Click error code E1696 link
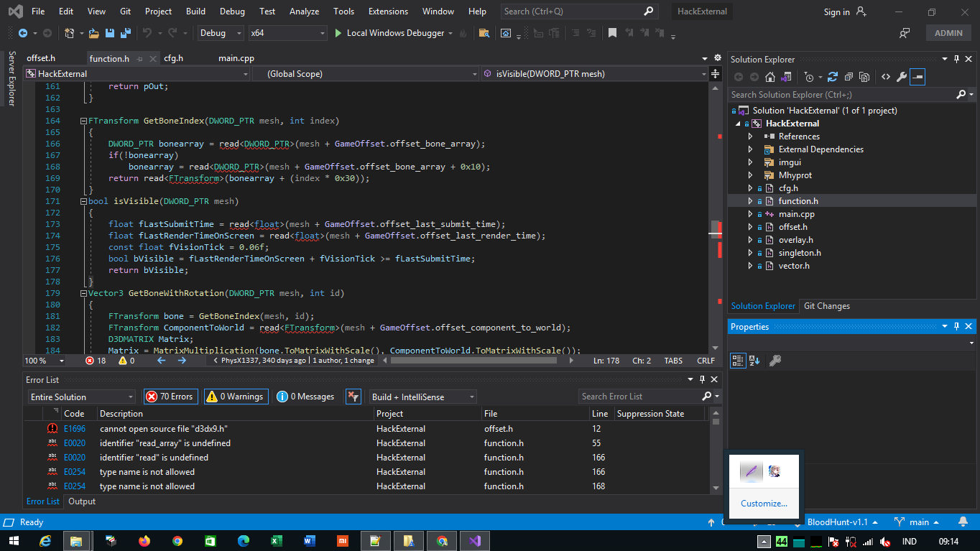 tap(74, 429)
